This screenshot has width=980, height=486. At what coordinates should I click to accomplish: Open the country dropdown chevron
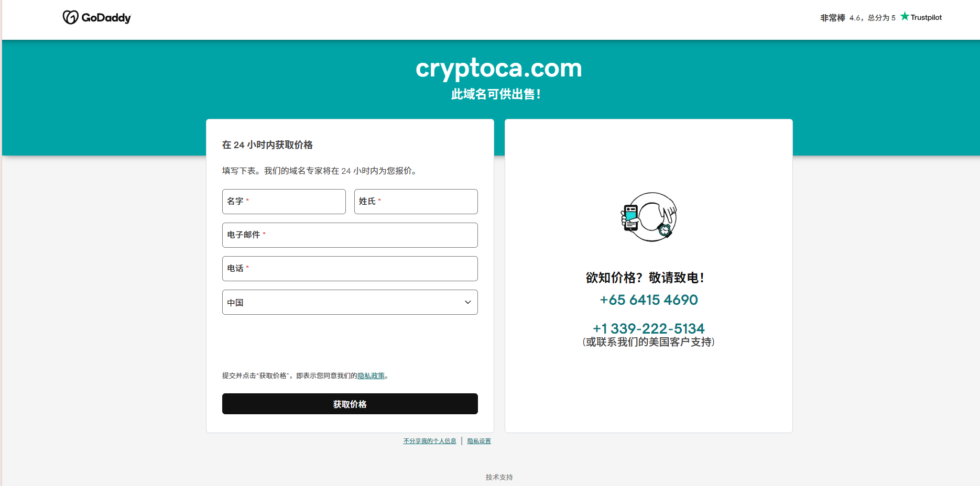(468, 302)
